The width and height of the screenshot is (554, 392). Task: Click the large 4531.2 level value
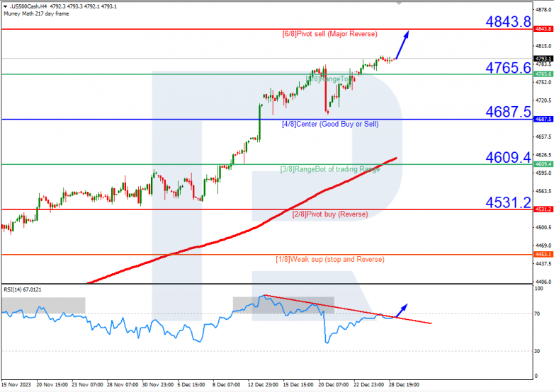[x=508, y=202]
